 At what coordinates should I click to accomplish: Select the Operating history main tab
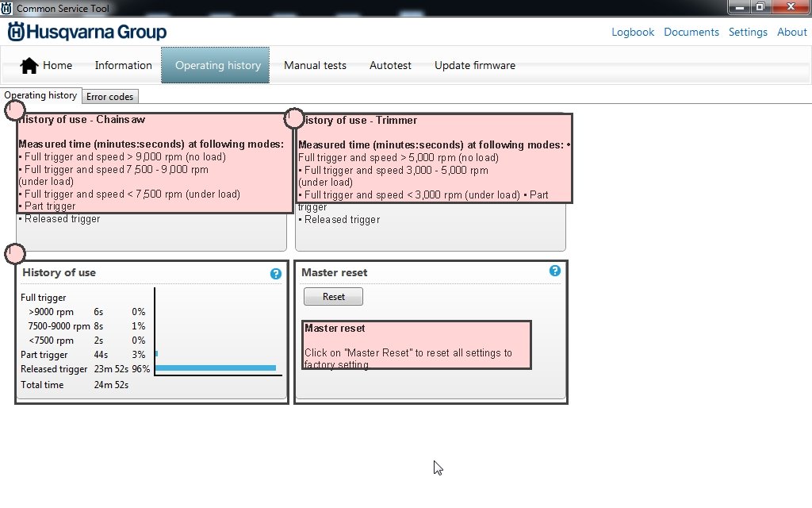click(x=216, y=65)
